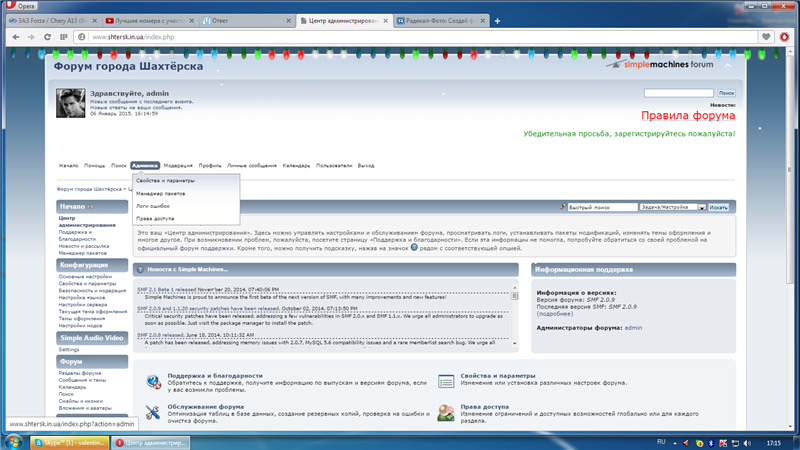Open 'Текущая тема оформления' in sidebar
Viewport: 800px width, 450px height.
click(92, 311)
